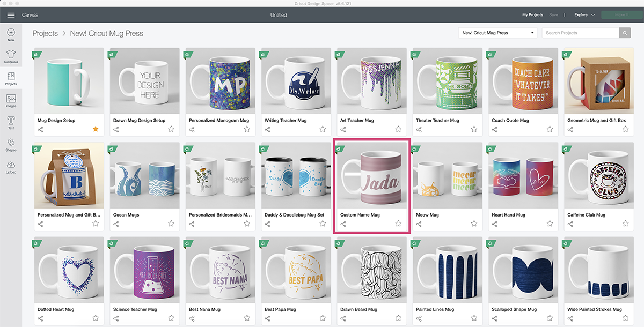The height and width of the screenshot is (327, 644).
Task: Share the Custom Name Mug project
Action: pyautogui.click(x=343, y=224)
